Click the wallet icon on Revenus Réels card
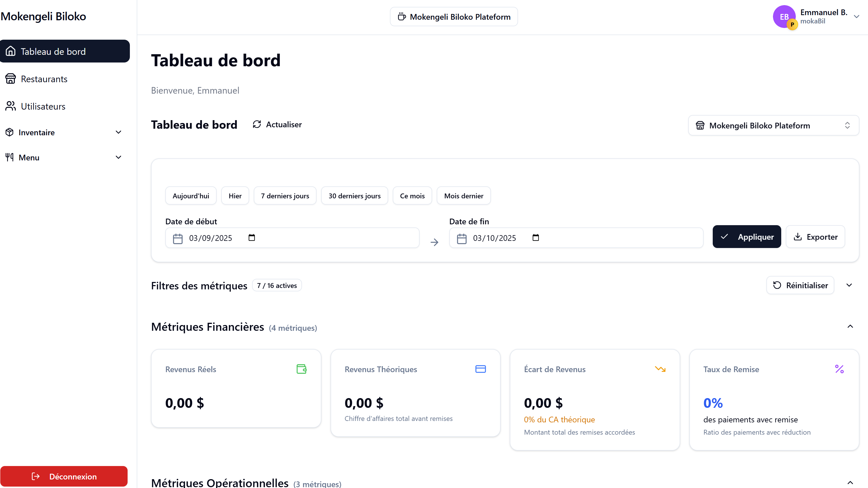The image size is (868, 488). click(301, 369)
